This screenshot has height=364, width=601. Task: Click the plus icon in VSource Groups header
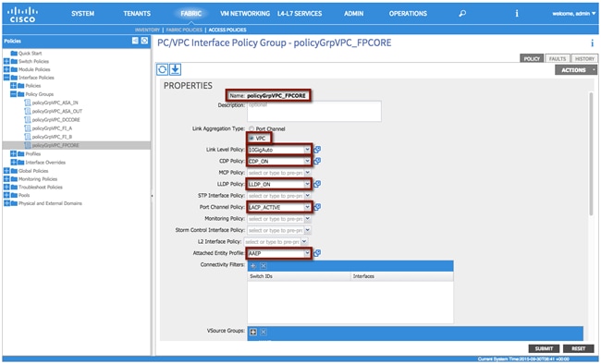(253, 332)
